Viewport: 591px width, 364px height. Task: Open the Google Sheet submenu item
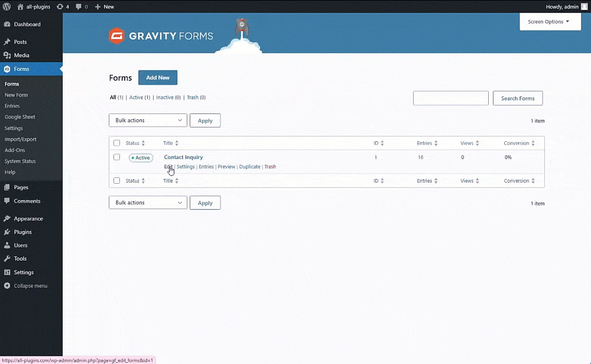pos(20,117)
